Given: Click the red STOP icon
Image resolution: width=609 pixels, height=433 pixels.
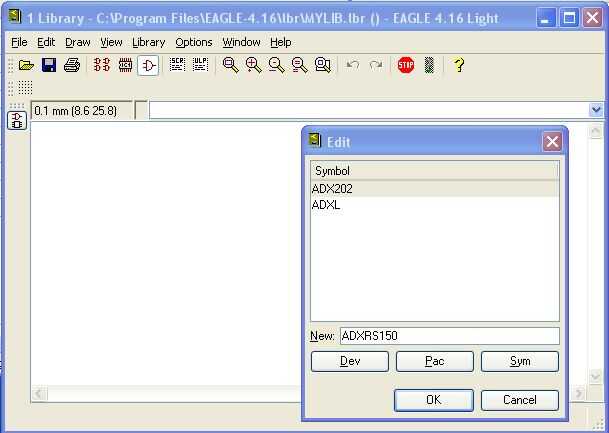Looking at the screenshot, I should [406, 65].
